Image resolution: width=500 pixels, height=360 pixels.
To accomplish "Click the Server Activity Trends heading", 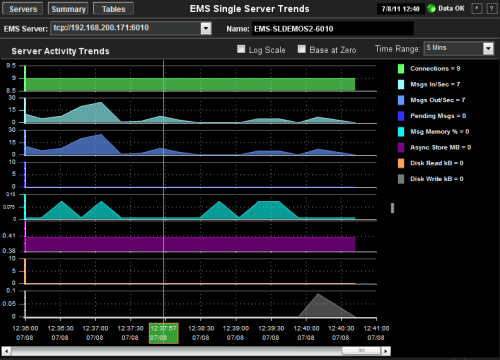I will (60, 51).
